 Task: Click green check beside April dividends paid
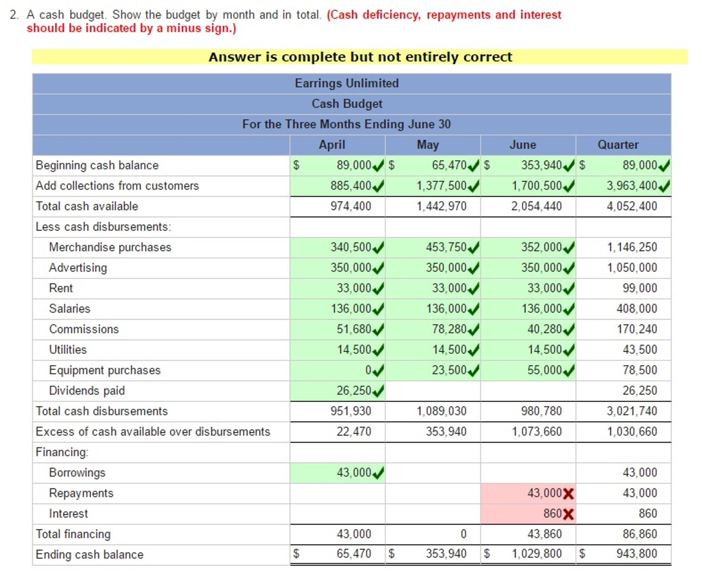[378, 391]
